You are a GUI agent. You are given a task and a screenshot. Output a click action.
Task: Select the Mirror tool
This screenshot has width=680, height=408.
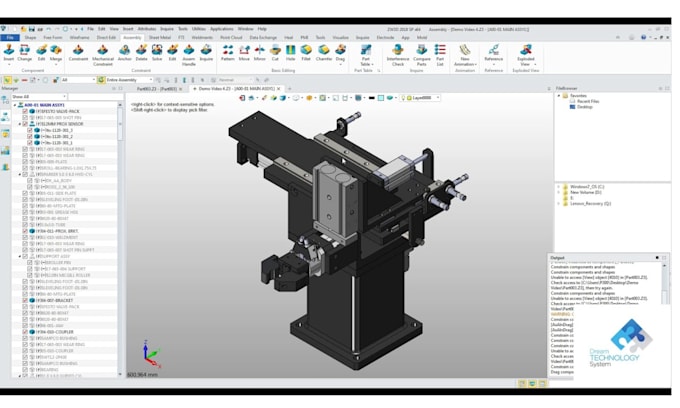click(260, 53)
